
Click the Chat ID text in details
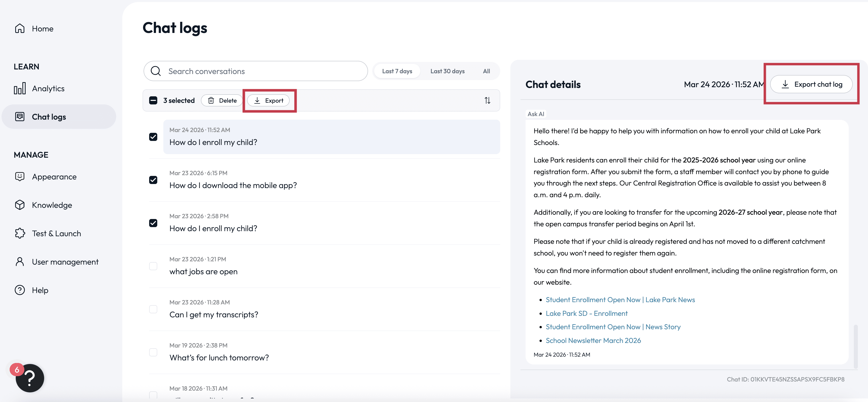coord(786,379)
